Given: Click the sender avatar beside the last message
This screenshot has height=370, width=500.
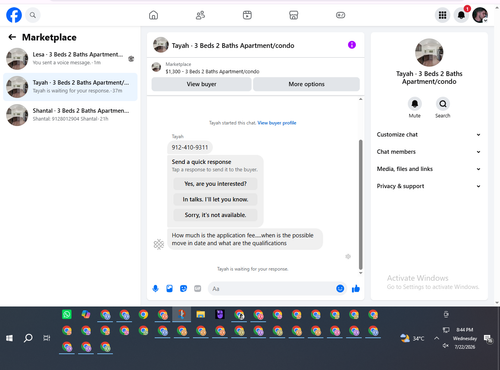Looking at the screenshot, I should [x=159, y=244].
